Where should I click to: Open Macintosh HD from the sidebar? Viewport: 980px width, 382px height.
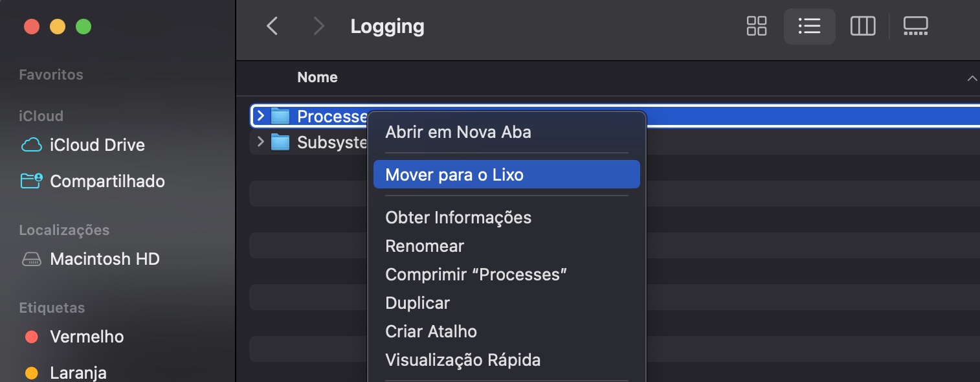point(105,259)
